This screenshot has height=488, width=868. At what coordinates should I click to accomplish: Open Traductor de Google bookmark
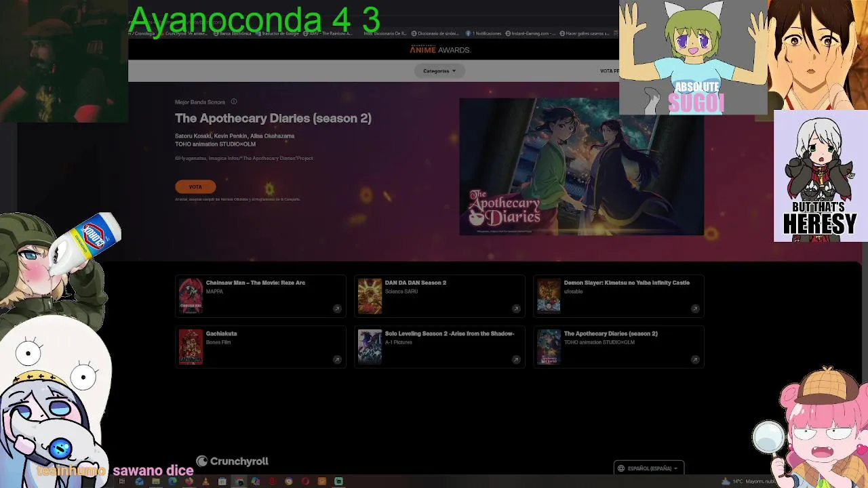277,33
